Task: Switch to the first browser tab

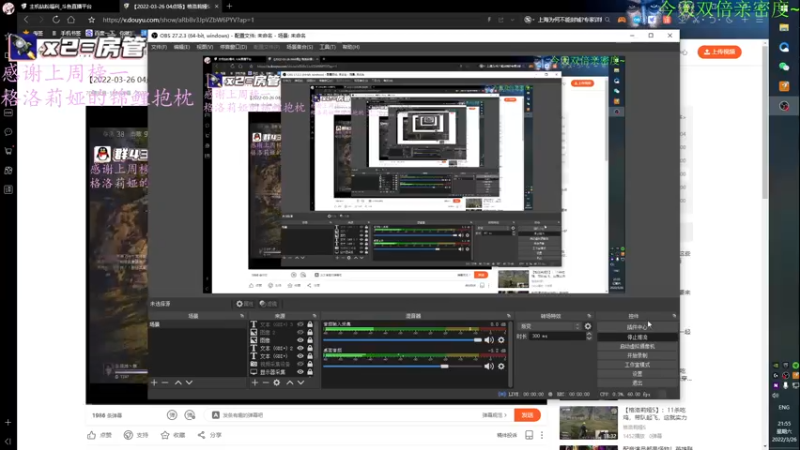Action: pos(61,6)
